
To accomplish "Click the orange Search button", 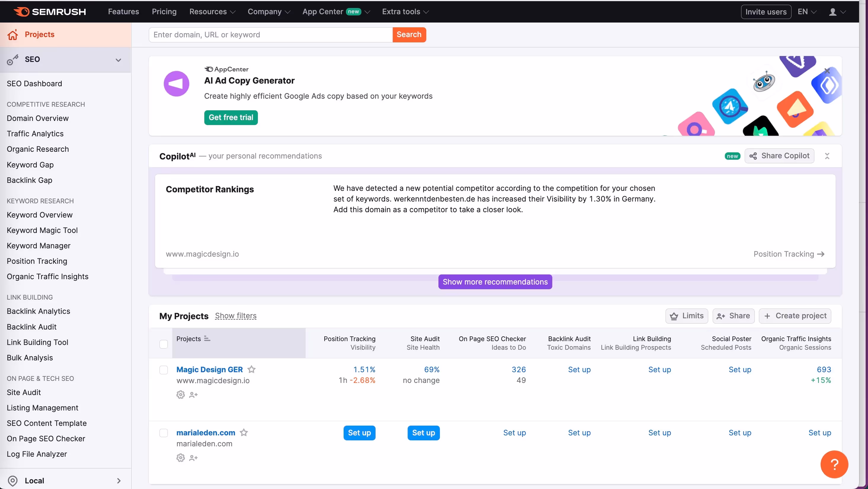I will 409,35.
